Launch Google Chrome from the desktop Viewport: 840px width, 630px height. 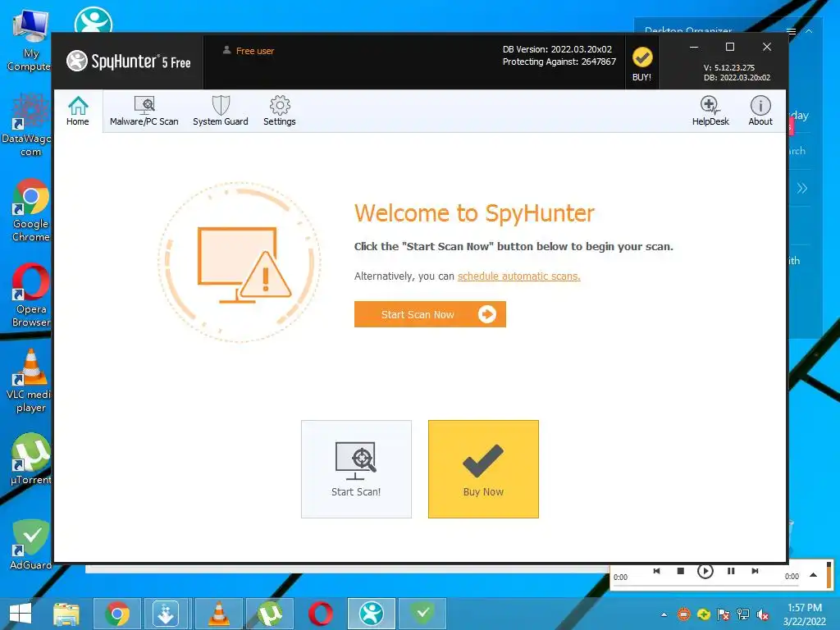(x=30, y=210)
